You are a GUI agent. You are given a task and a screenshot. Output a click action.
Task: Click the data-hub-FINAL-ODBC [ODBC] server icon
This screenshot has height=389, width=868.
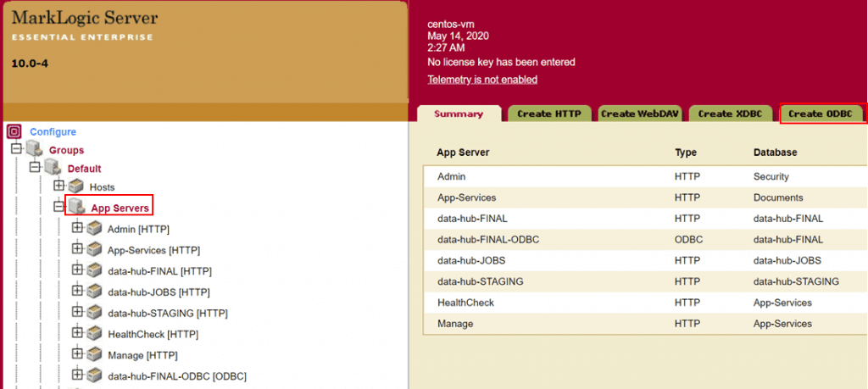[x=94, y=375]
